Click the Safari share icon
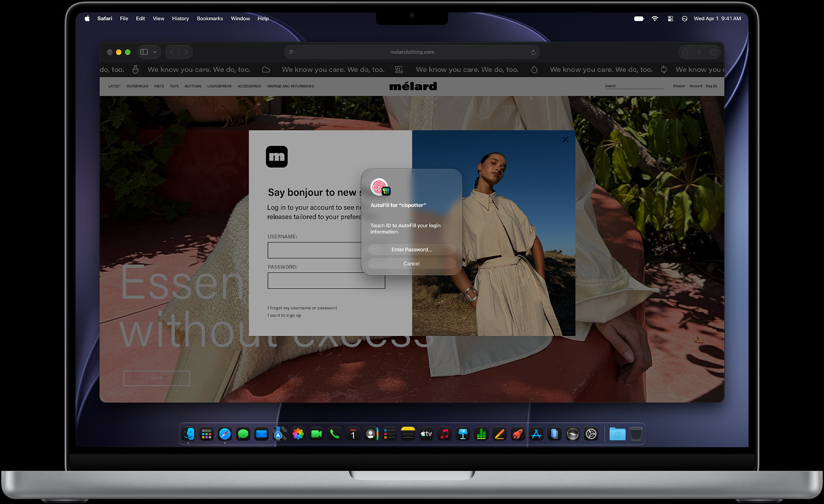Viewport: 824px width, 504px height. [x=685, y=52]
